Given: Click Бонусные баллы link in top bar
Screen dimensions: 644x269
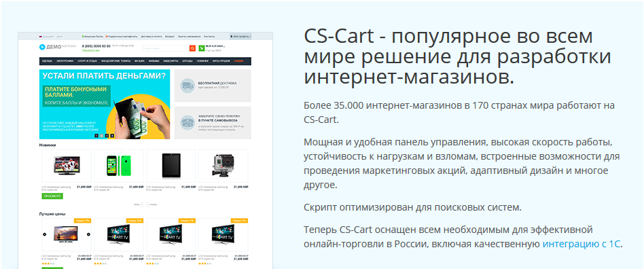Looking at the screenshot, I should 93,37.
